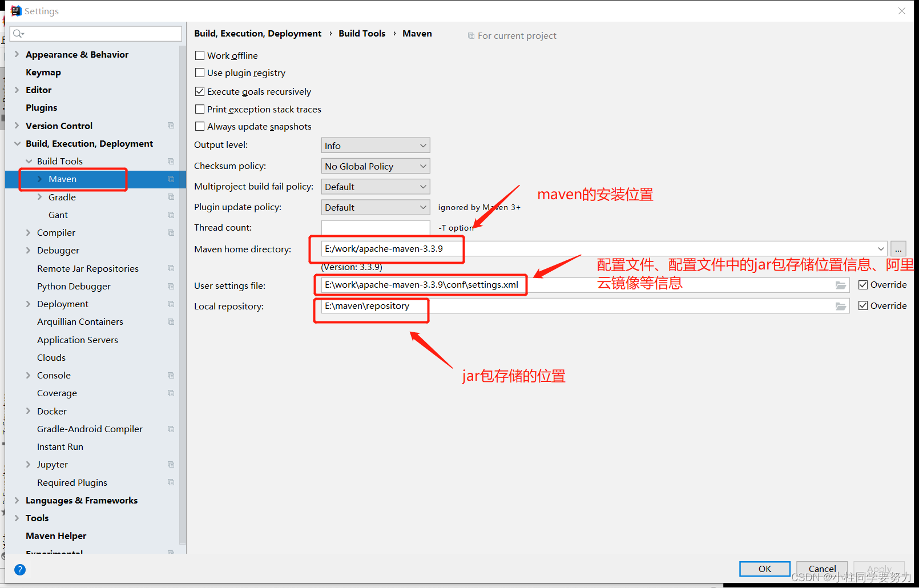The height and width of the screenshot is (588, 919).
Task: Click the IntelliJ icon in the Settings title bar
Action: 16,11
